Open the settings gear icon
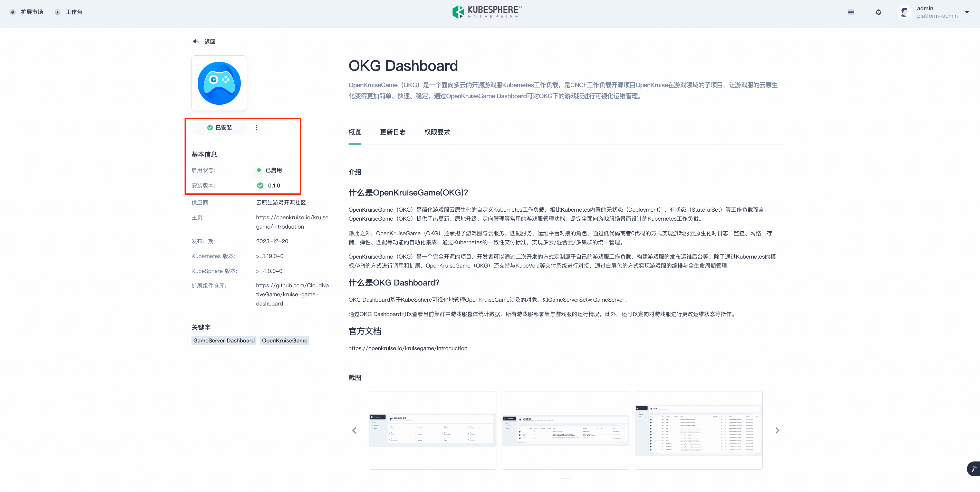This screenshot has height=492, width=980. click(x=878, y=12)
